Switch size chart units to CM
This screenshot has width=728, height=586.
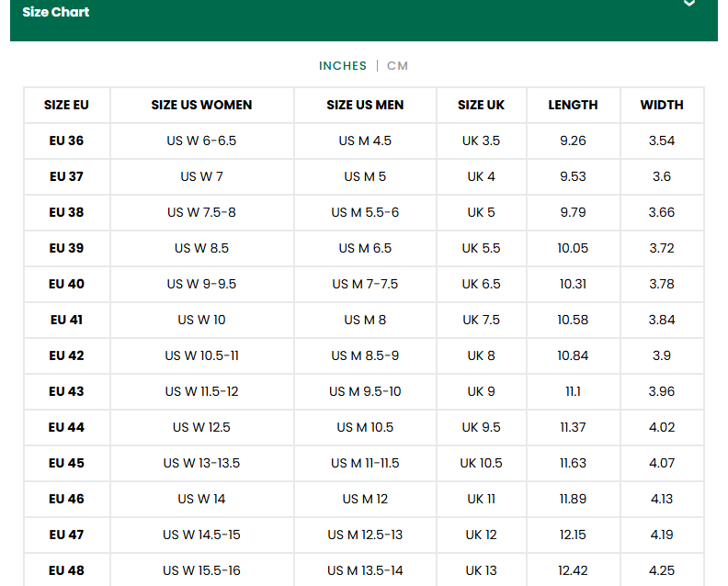[397, 66]
